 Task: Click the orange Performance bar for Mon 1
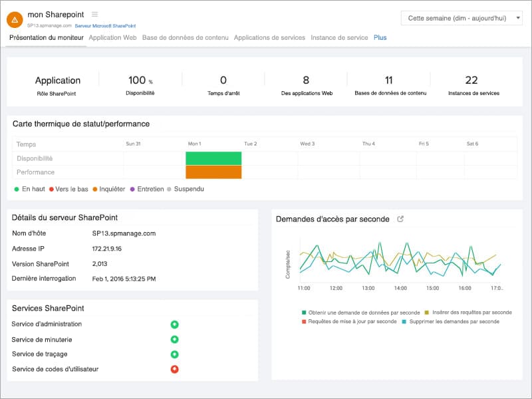(x=213, y=172)
